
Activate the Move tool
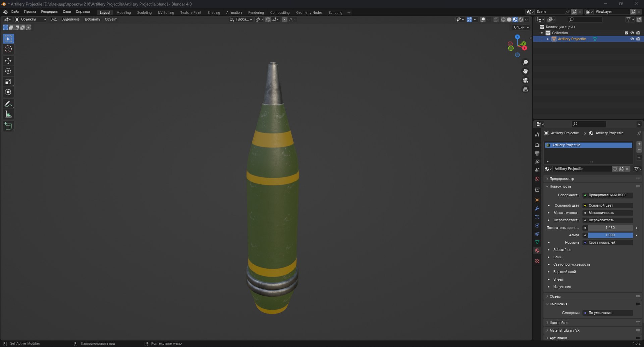point(8,61)
